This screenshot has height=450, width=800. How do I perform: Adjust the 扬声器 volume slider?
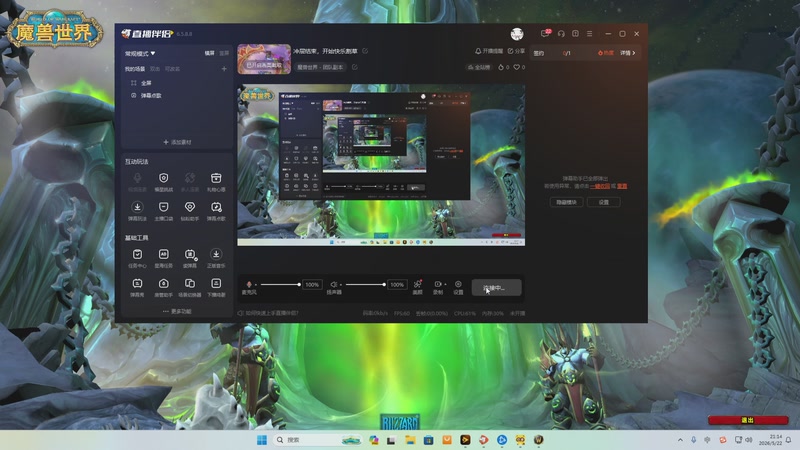click(x=365, y=284)
